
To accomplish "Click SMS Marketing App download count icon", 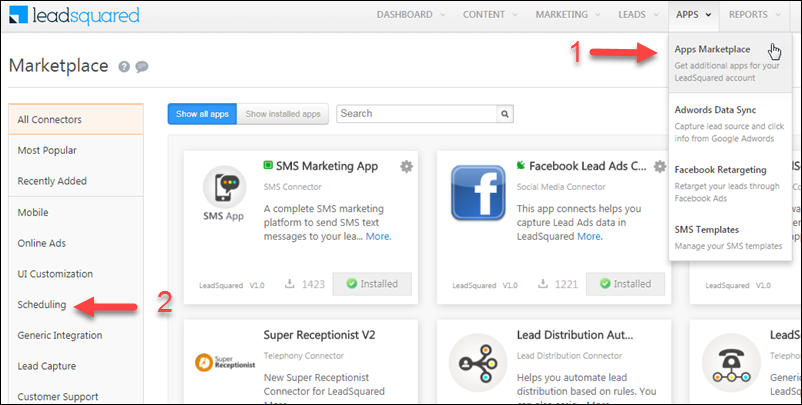I will (289, 283).
